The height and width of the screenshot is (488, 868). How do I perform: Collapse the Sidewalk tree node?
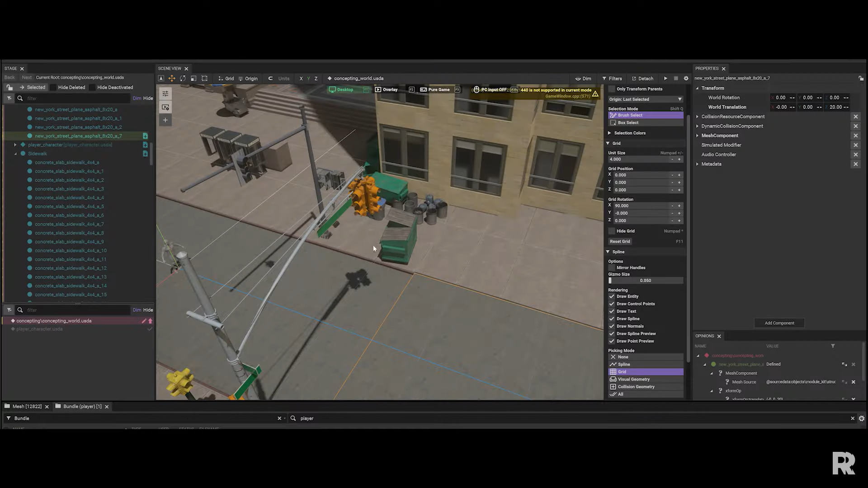coord(16,154)
